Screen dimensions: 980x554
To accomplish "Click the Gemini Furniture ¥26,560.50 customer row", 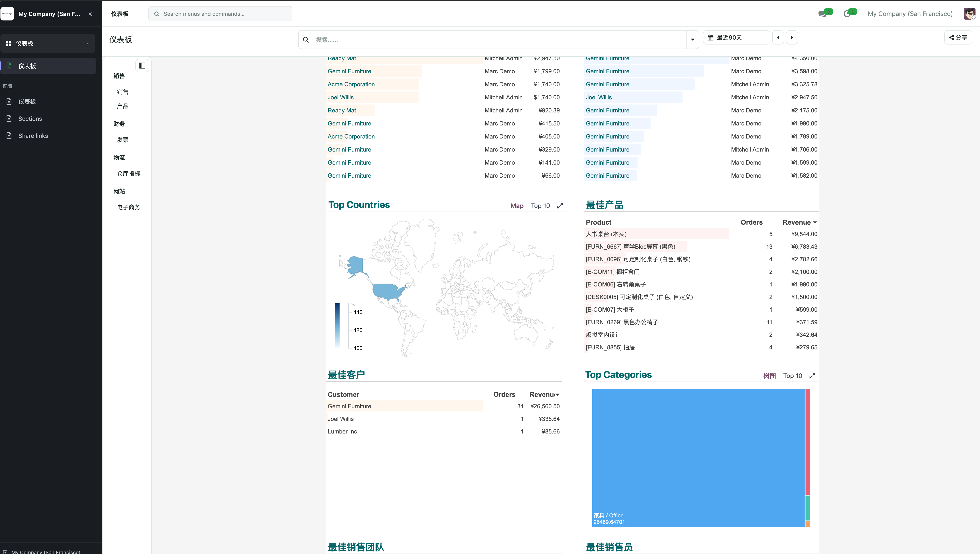I will coord(443,406).
